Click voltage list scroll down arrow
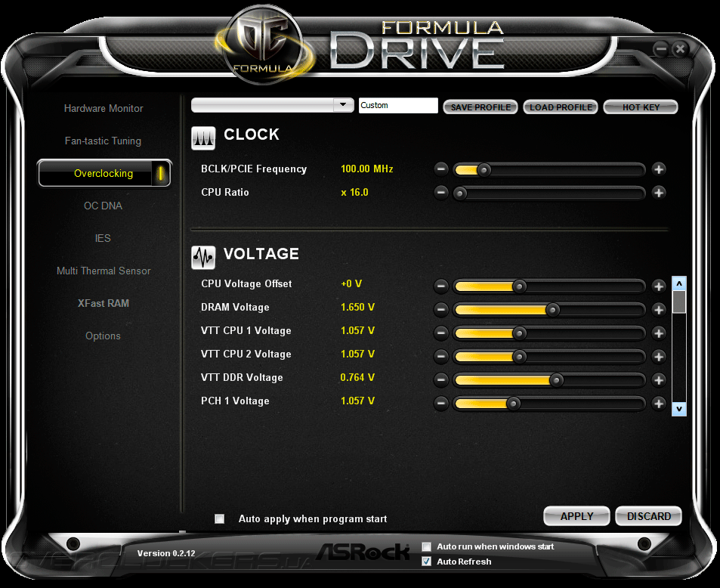 pos(679,409)
